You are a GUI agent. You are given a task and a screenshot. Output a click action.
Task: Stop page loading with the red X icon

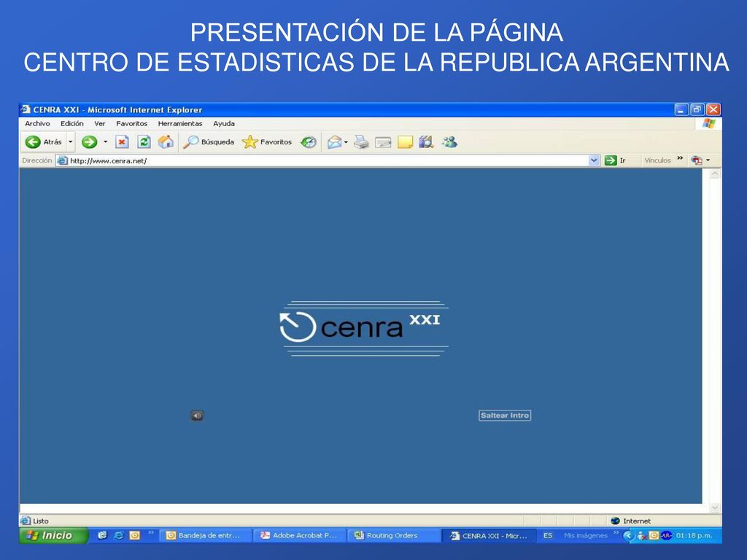tap(122, 142)
